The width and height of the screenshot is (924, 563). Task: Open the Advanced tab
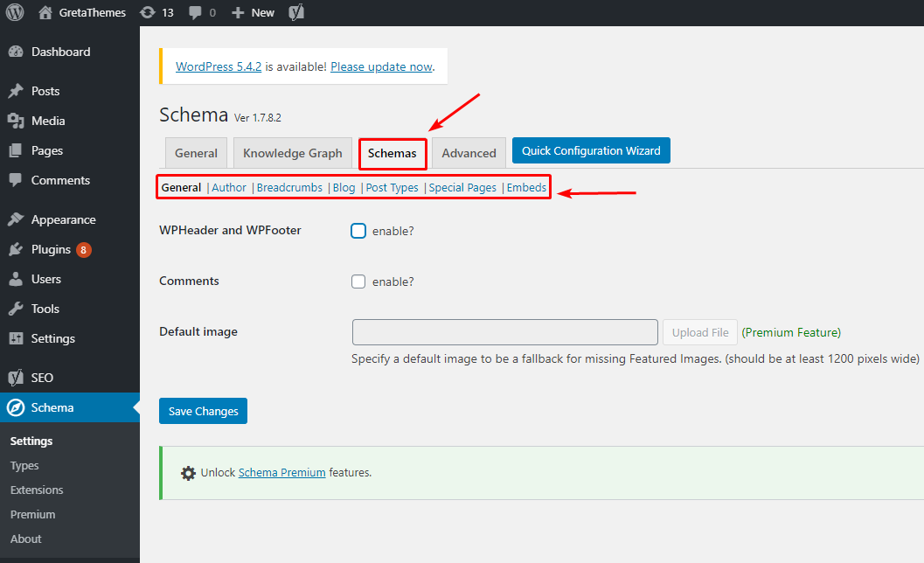pyautogui.click(x=469, y=153)
